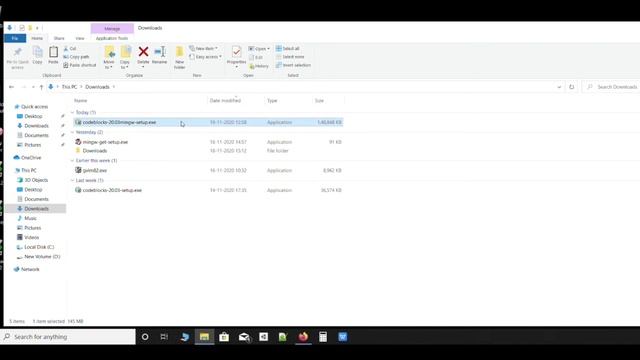Viewport: 640px width, 360px height.
Task: Open Cortana circle on taskbar
Action: (x=145, y=337)
